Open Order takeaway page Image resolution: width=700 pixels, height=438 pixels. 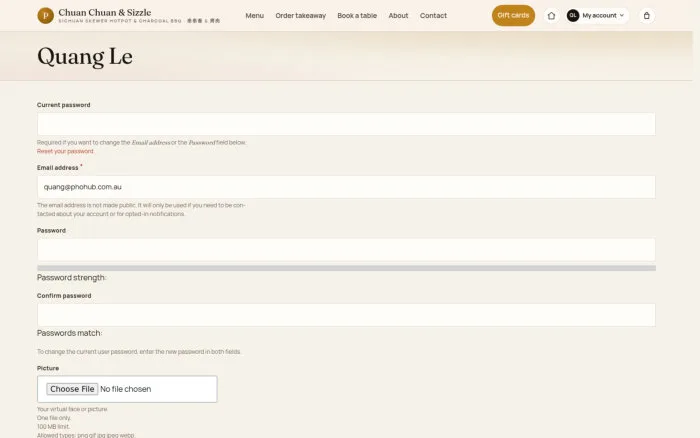[x=300, y=16]
